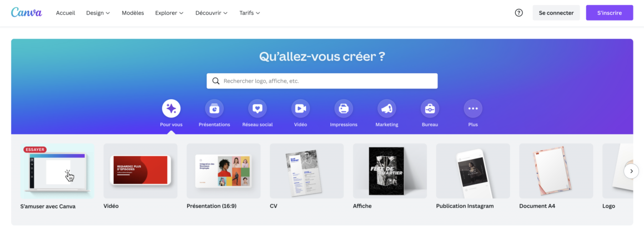Click the Marketing megaphone icon
This screenshot has height=230, width=644.
387,109
